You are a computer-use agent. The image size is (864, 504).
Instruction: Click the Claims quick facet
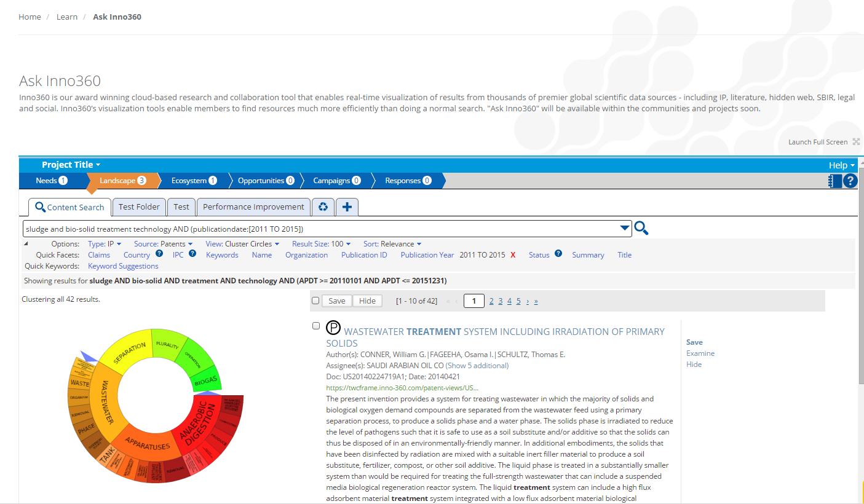[x=99, y=255]
